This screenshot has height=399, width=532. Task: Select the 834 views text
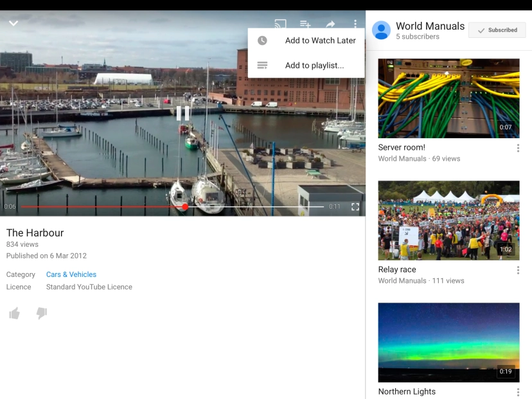tap(22, 244)
